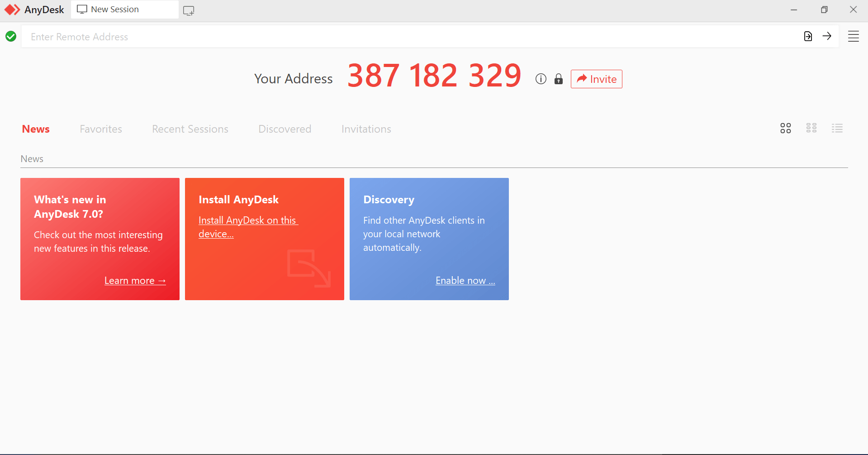Open the Recent Sessions tab
This screenshot has width=868, height=455.
[x=190, y=129]
